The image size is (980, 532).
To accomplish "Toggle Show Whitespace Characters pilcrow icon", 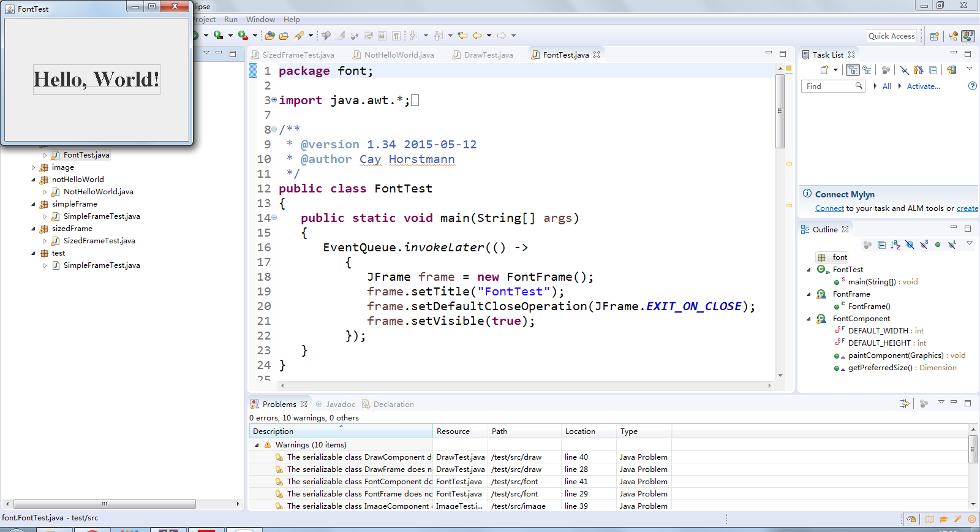I will point(396,36).
